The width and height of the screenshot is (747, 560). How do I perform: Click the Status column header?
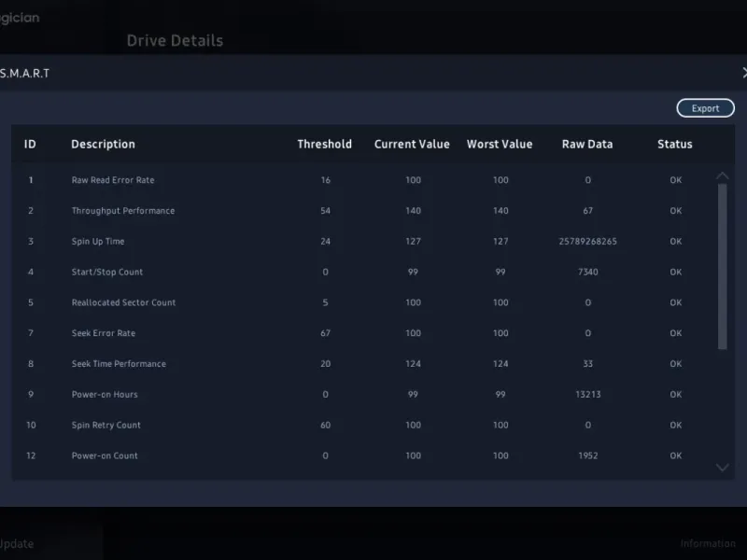coord(674,145)
